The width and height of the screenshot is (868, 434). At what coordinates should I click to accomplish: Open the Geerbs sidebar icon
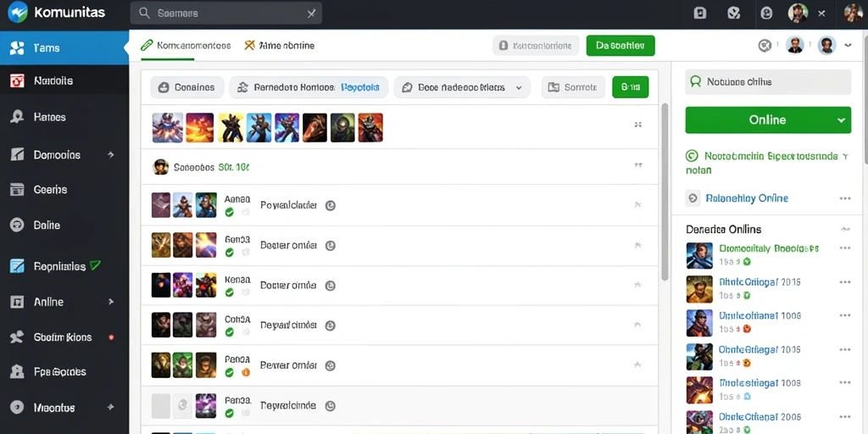17,189
